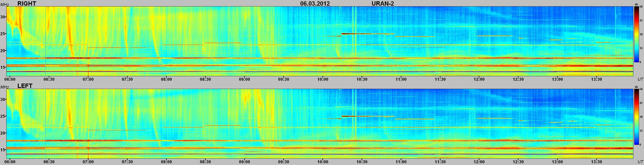Image resolution: width=644 pixels, height=165 pixels.
Task: Click the 20 MHz tick of LEFT panel
Action: pos(3,133)
